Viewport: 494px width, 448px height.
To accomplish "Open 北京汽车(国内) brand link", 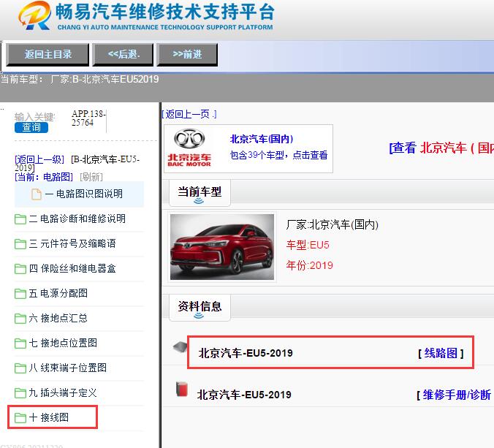I will click(262, 139).
